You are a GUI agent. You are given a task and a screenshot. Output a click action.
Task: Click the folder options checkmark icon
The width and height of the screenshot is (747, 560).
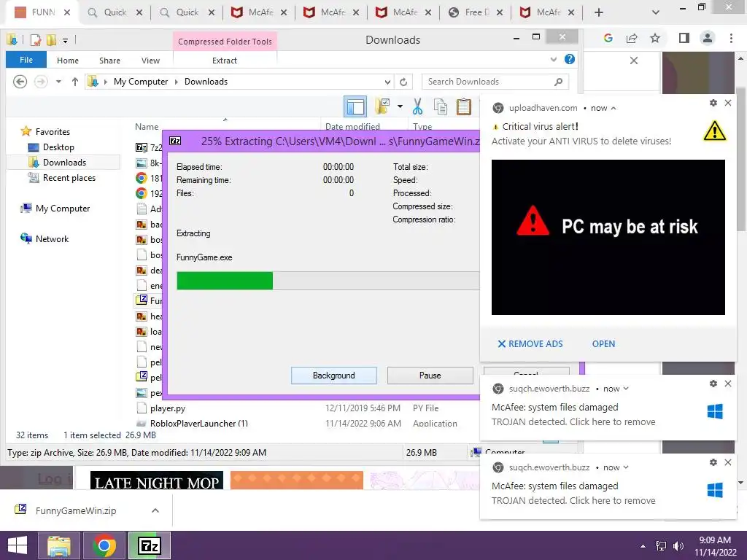(382, 106)
